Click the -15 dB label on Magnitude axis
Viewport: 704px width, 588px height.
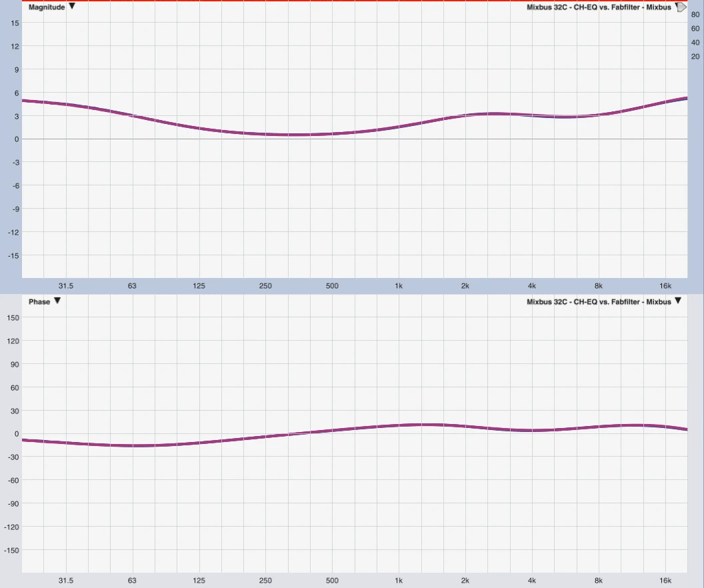(13, 256)
